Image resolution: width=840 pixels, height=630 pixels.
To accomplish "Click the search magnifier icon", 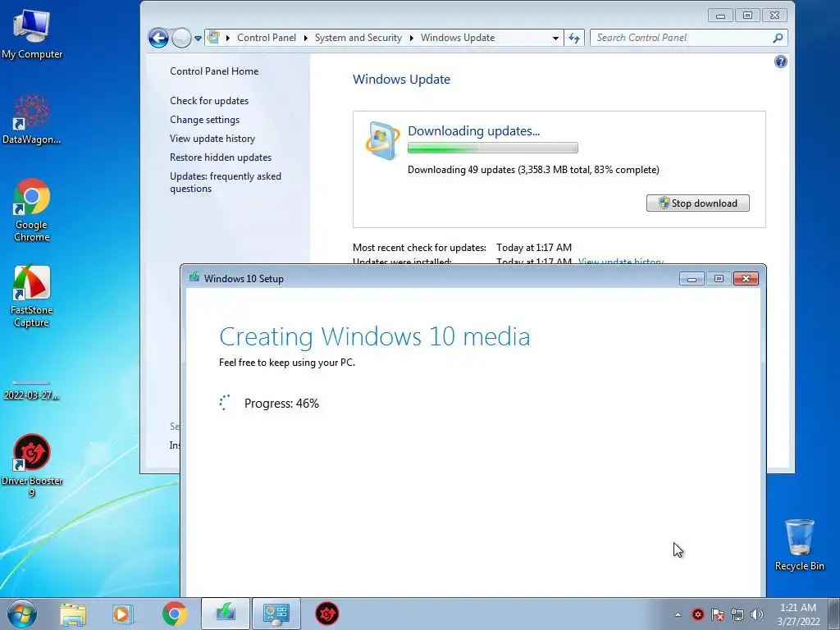I will pyautogui.click(x=778, y=38).
